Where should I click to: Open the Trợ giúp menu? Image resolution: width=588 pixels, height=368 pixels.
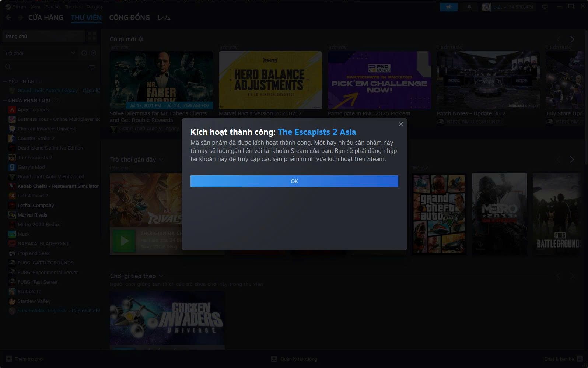95,7
